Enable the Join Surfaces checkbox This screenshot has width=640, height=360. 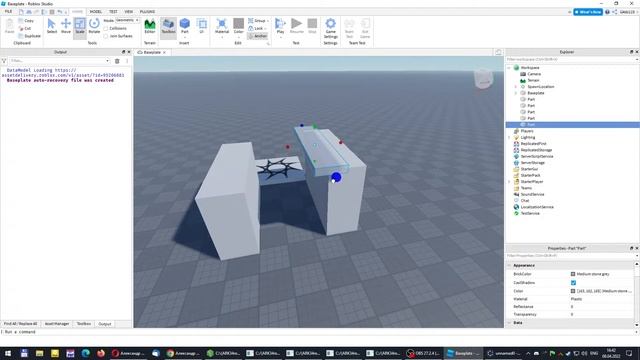coord(106,36)
